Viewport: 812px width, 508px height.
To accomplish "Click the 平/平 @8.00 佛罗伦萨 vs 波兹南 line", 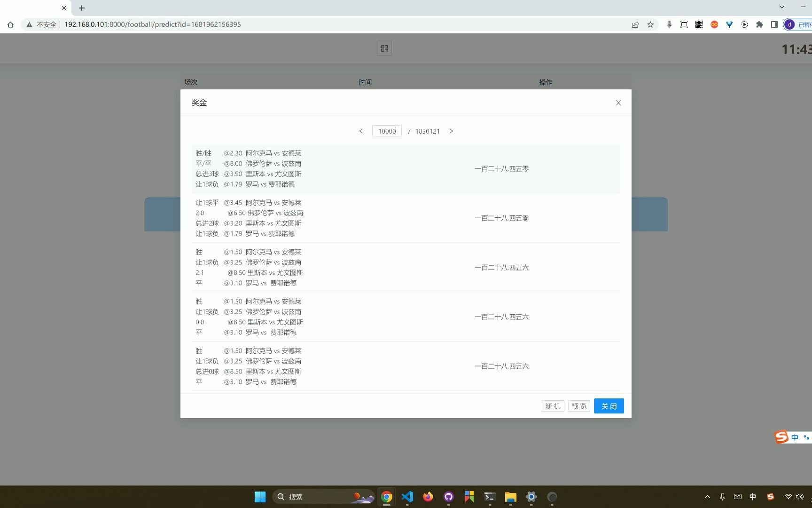I will (x=249, y=164).
